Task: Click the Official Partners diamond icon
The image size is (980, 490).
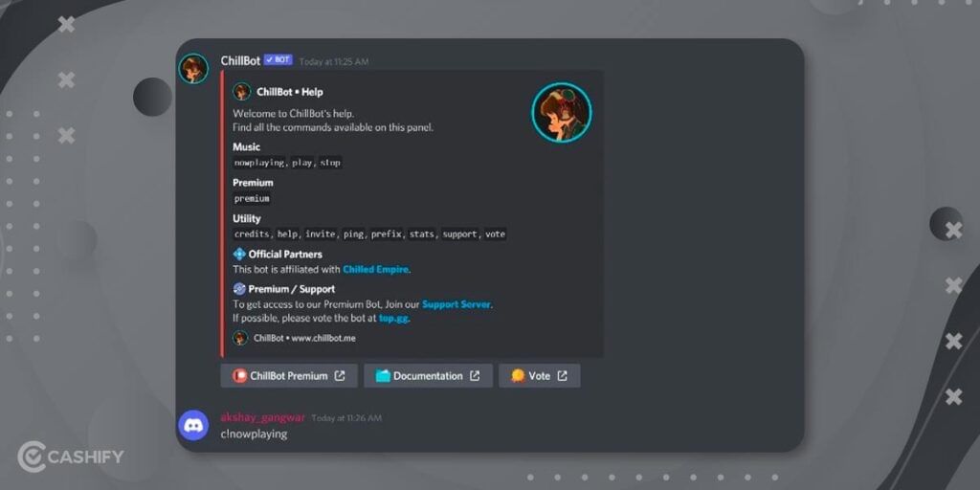Action: coord(239,255)
